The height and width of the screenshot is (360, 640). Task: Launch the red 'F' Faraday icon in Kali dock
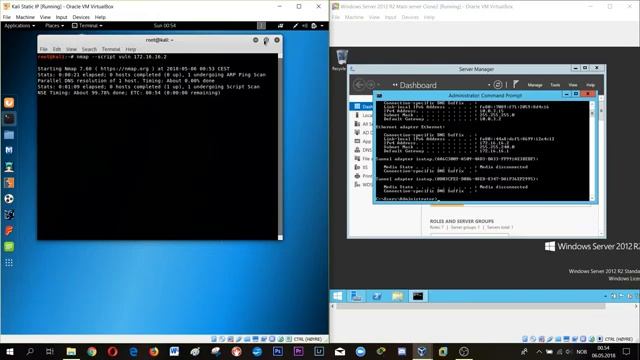9,231
